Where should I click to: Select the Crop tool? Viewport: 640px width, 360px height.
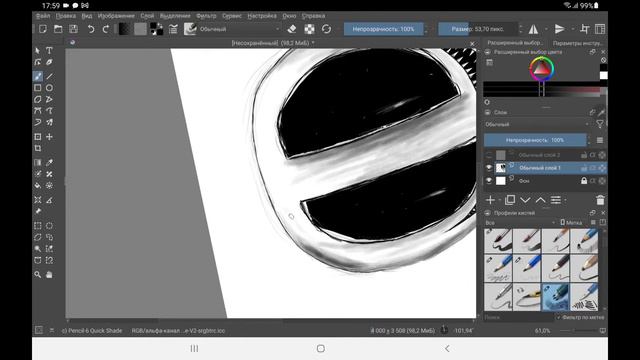38,149
